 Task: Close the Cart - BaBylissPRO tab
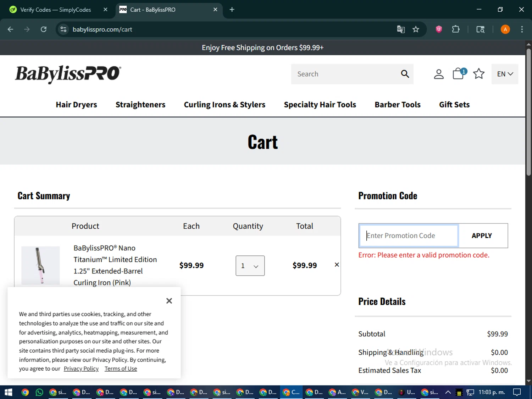215,10
